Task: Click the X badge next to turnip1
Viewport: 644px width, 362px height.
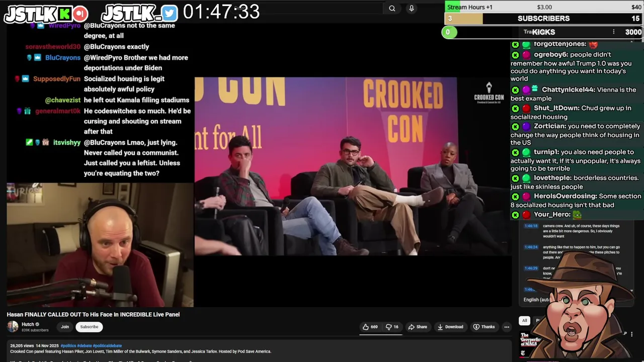Action: (x=515, y=152)
